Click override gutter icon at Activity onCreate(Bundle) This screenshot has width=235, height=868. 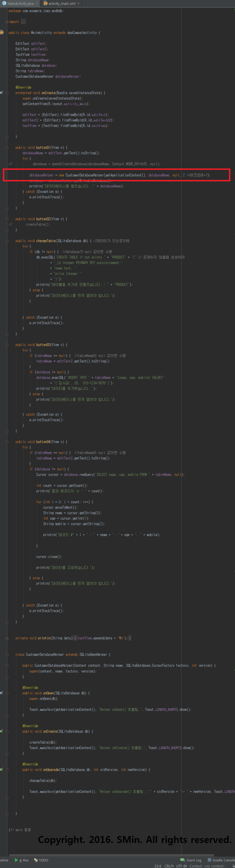pyautogui.click(x=2, y=93)
